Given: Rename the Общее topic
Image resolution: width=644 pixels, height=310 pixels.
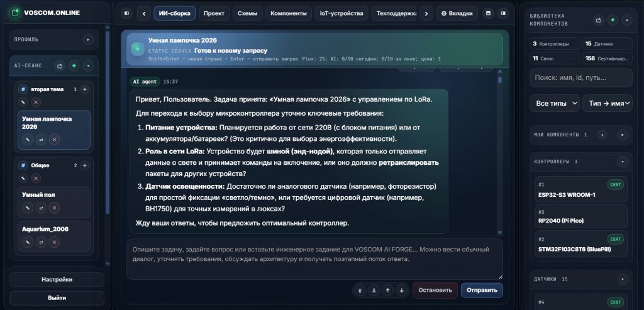Looking at the screenshot, I should coord(23,178).
